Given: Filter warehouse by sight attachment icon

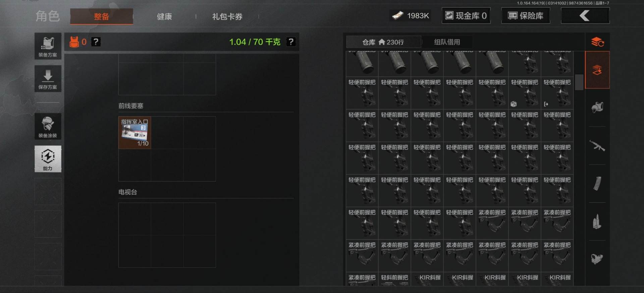Looking at the screenshot, I should 597,258.
